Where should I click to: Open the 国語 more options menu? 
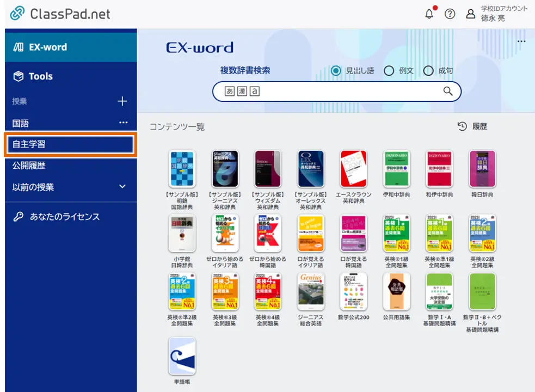point(124,123)
